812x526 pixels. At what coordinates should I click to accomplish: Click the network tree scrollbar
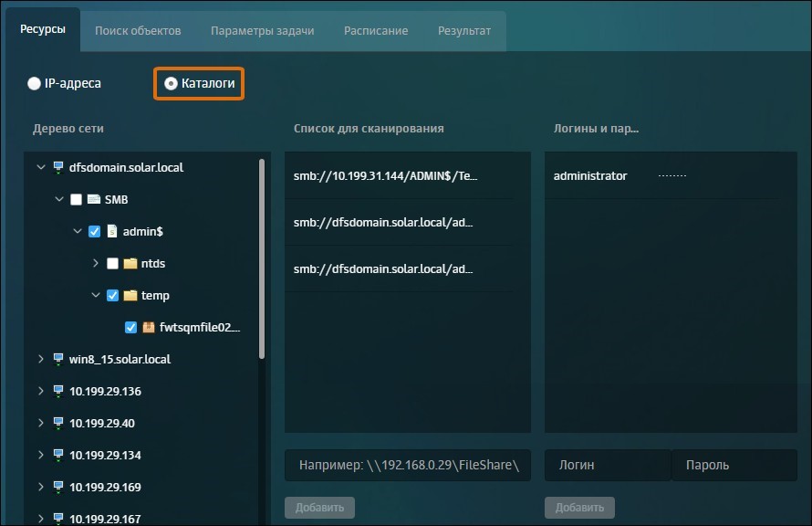point(262,259)
